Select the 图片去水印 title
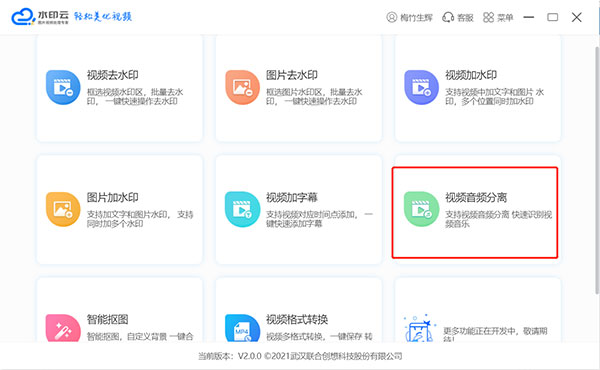600x370 pixels. point(292,75)
